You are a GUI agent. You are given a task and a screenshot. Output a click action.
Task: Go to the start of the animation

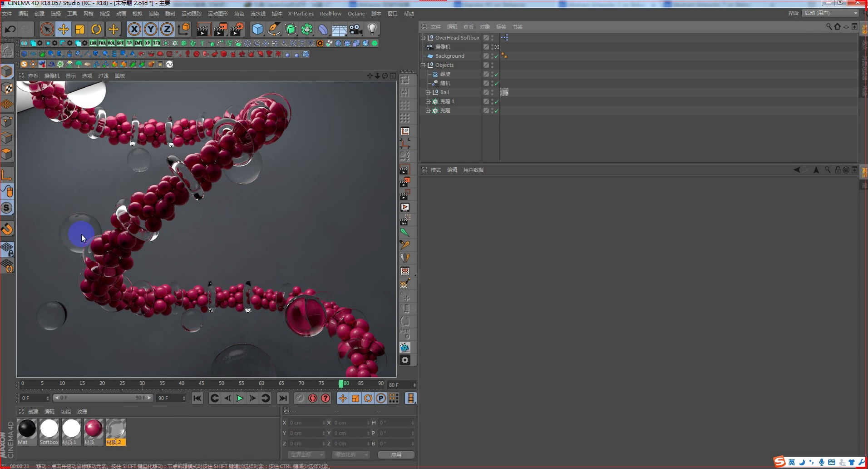point(197,399)
